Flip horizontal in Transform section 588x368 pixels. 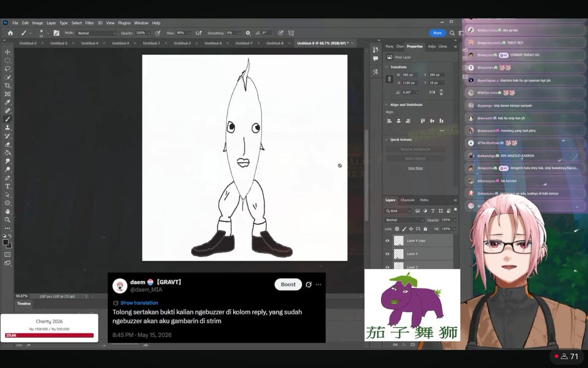pos(432,92)
